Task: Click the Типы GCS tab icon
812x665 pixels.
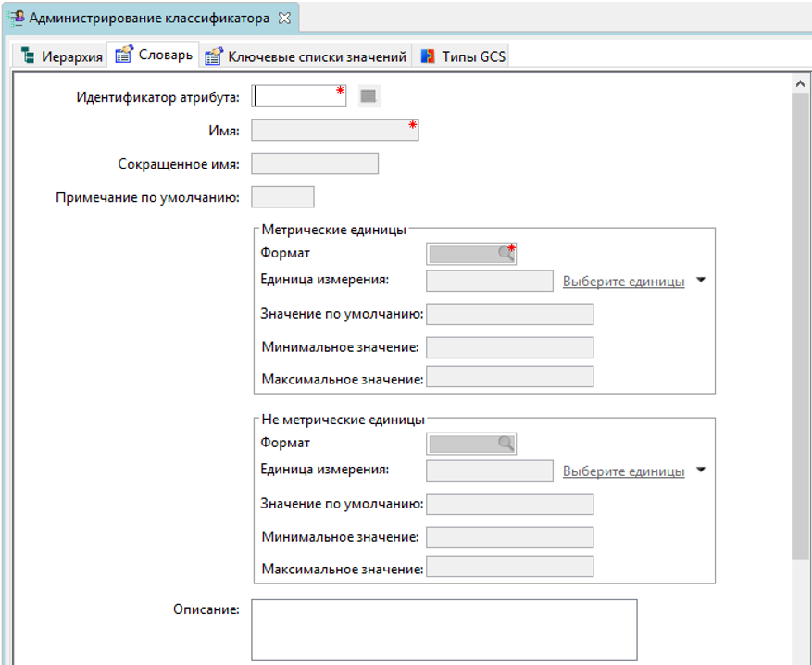Action: click(x=428, y=56)
